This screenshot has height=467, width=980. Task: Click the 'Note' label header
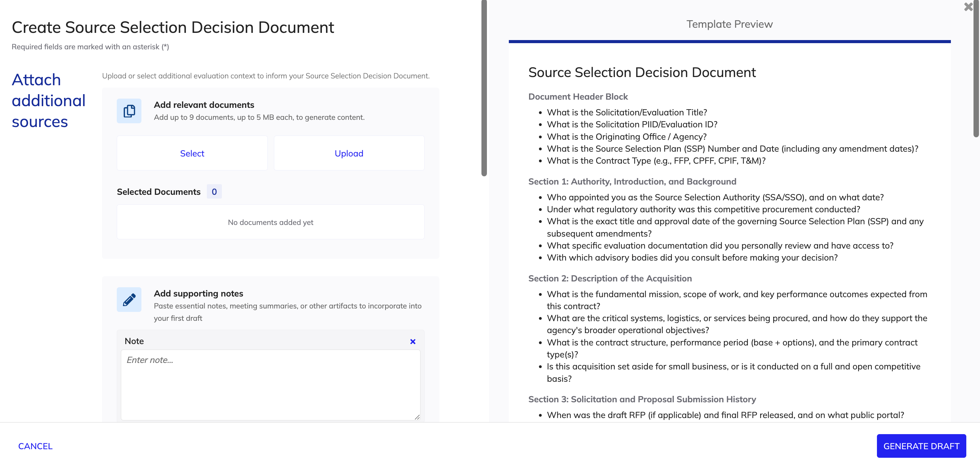134,341
